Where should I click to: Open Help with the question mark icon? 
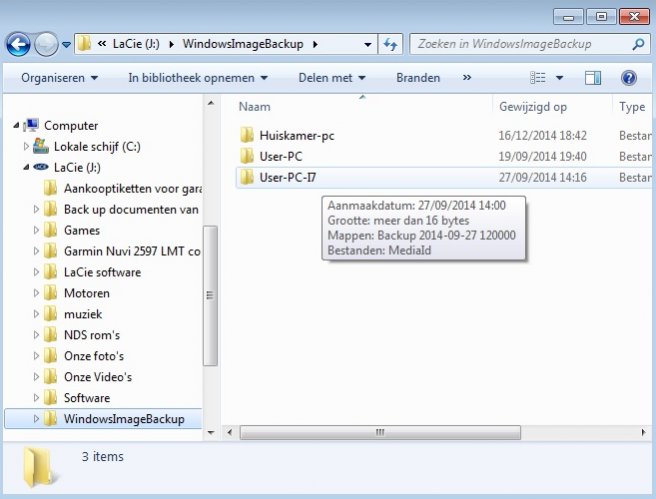click(629, 78)
